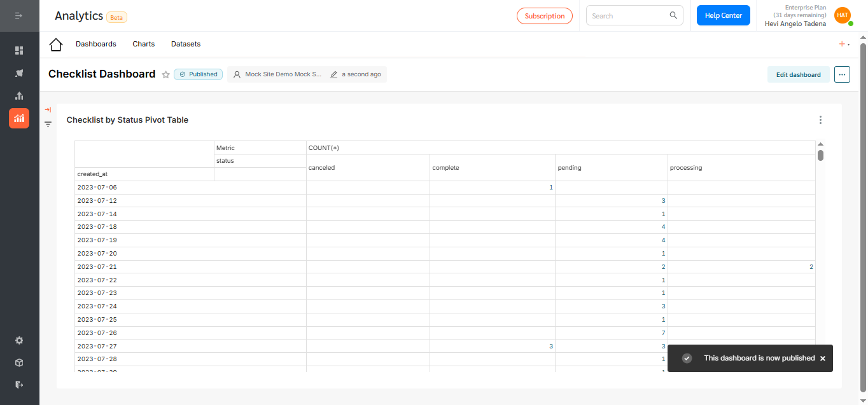Click the search magnifier icon
This screenshot has height=405, width=868.
click(x=673, y=16)
